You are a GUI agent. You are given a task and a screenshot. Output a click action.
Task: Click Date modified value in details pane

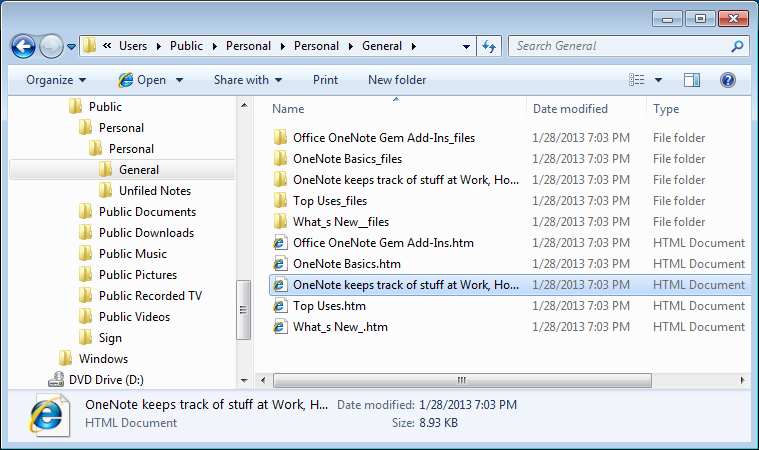click(468, 405)
